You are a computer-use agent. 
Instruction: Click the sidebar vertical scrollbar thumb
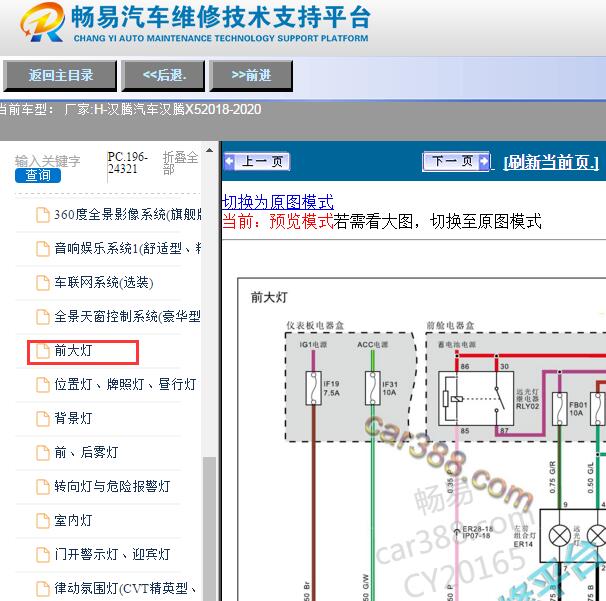tap(209, 529)
